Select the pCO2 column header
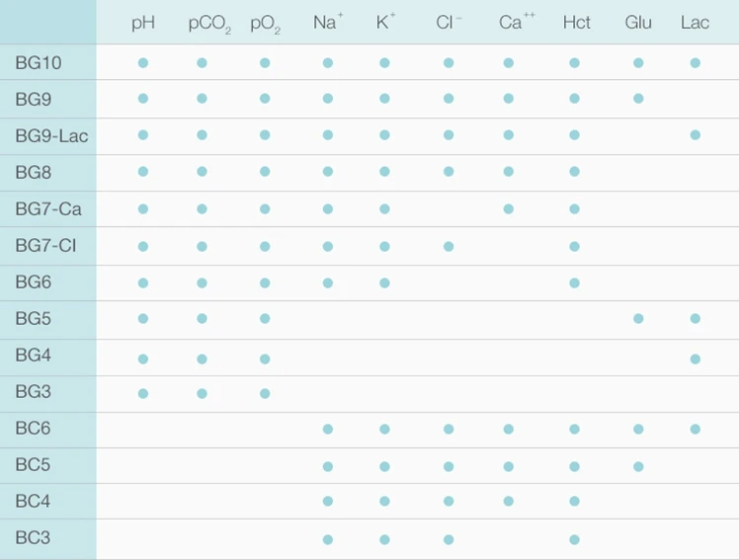The height and width of the screenshot is (560, 739). (209, 24)
